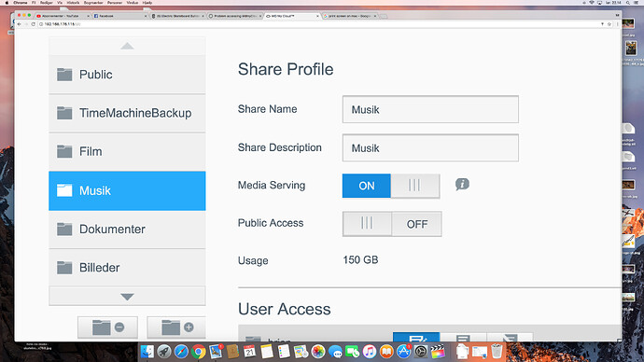Click the add share folder-plus icon
This screenshot has height=362, width=644.
pos(176,327)
